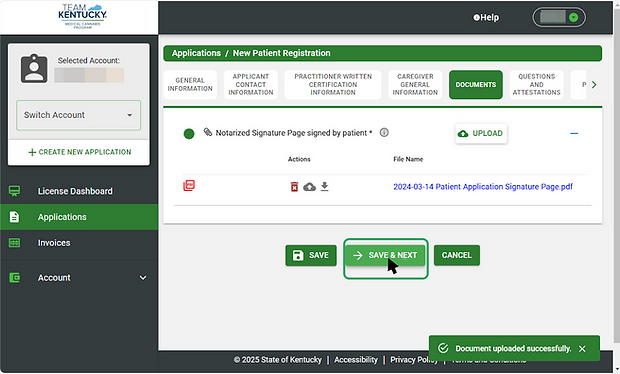Viewport: 620px width, 374px height.
Task: Click the Upload button
Action: click(481, 134)
